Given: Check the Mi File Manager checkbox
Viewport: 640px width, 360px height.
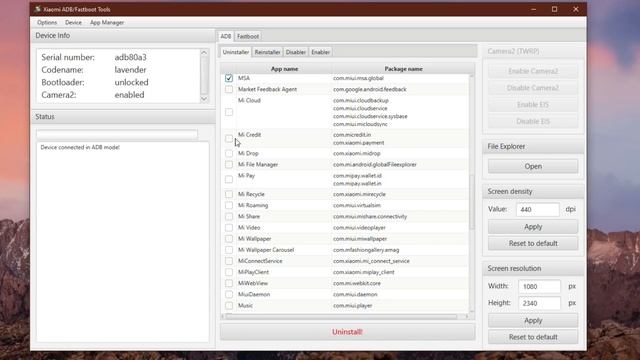Looking at the screenshot, I should pos(229,164).
